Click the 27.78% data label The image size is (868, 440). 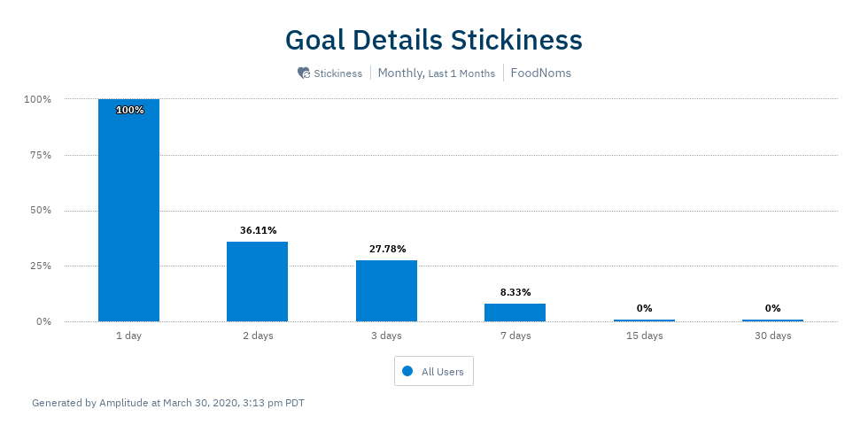388,249
